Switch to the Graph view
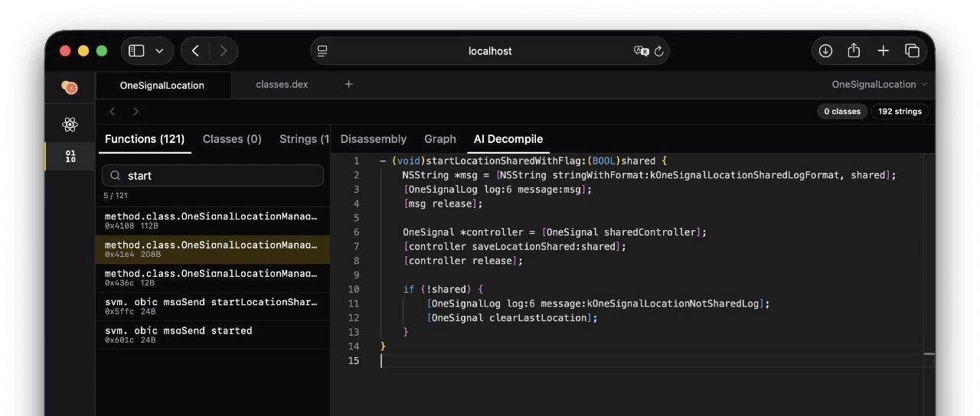The image size is (980, 416). (x=440, y=139)
